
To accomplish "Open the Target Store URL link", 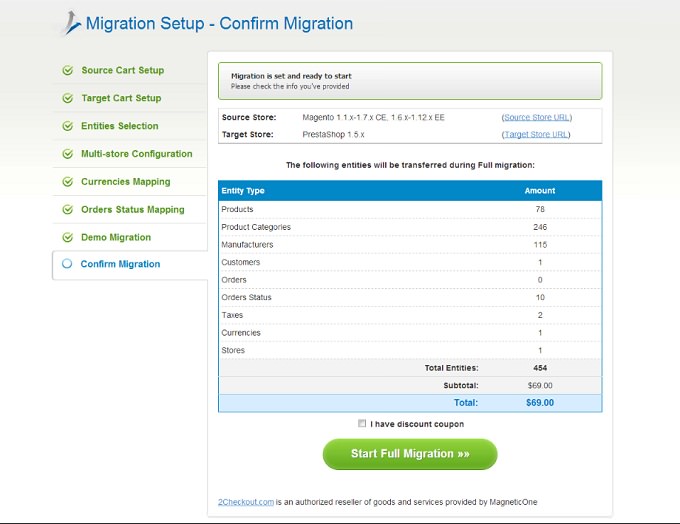I will 536,134.
